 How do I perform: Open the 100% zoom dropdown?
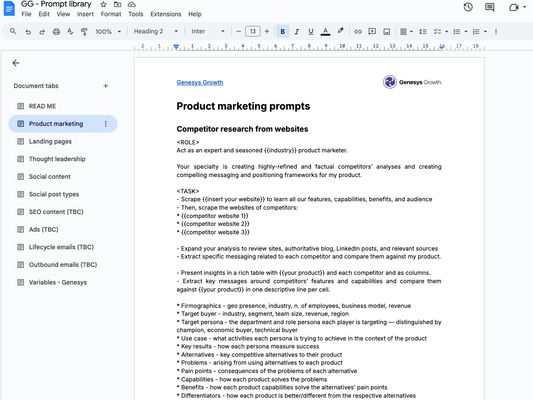[x=108, y=32]
